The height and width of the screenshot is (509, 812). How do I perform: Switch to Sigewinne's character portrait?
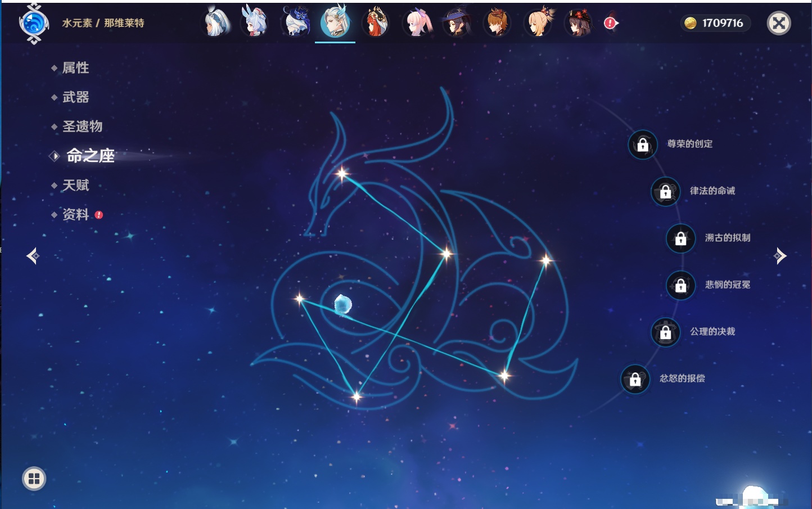[255, 23]
